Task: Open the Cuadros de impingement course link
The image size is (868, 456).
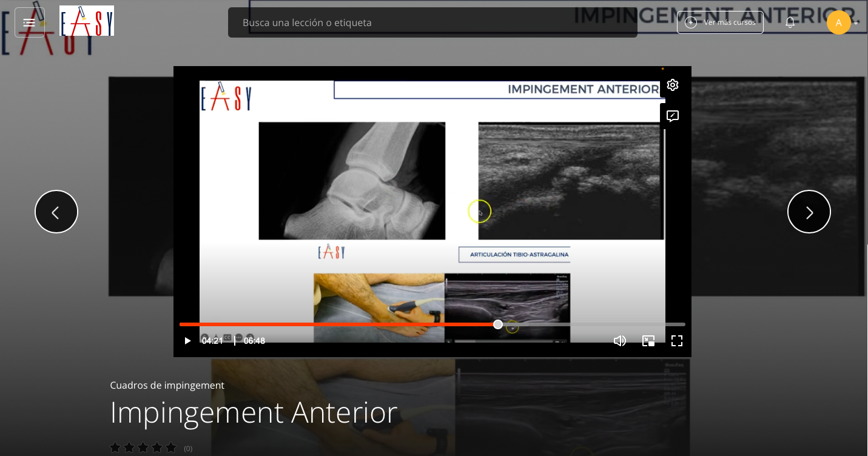Action: pos(167,385)
